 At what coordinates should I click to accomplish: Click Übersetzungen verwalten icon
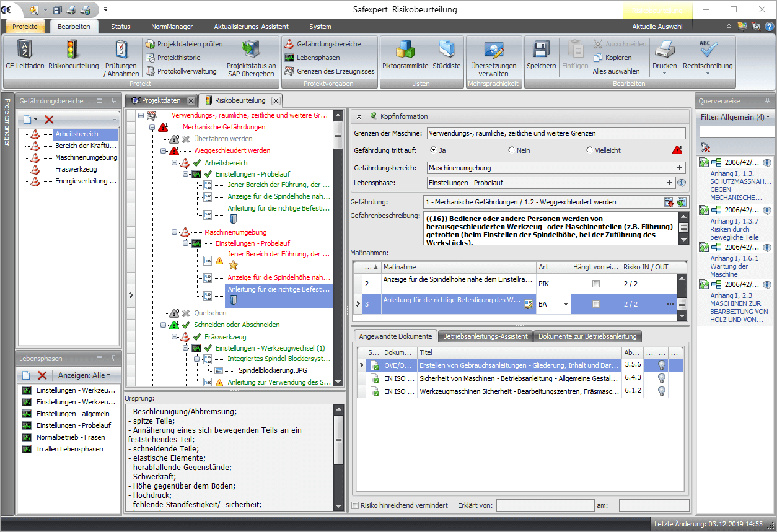(x=493, y=50)
